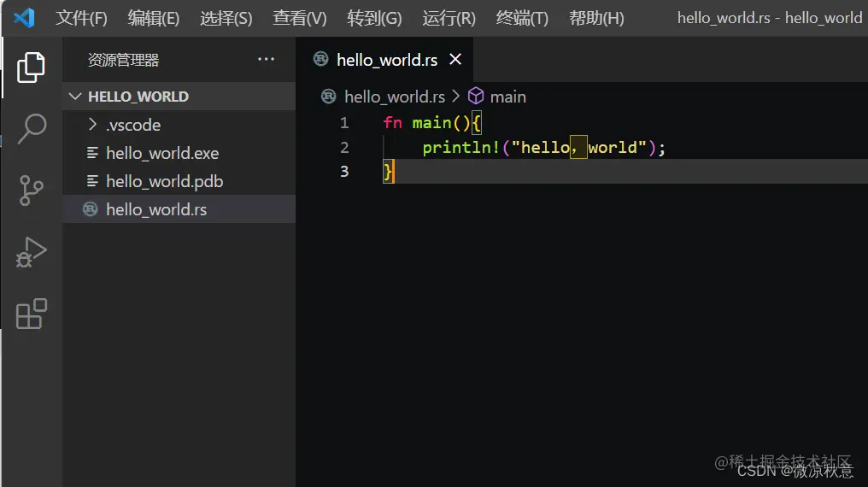Viewport: 868px width, 487px height.
Task: Click breadcrumb separator chevron after hello_world.rs
Action: tap(456, 97)
